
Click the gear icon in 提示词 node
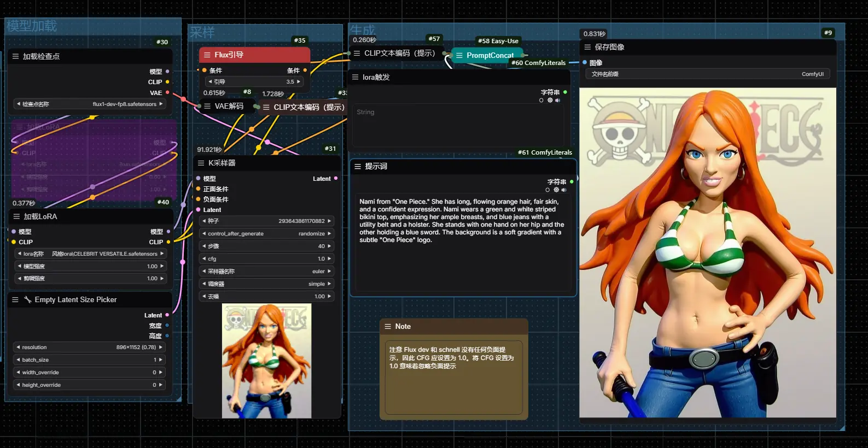click(556, 190)
